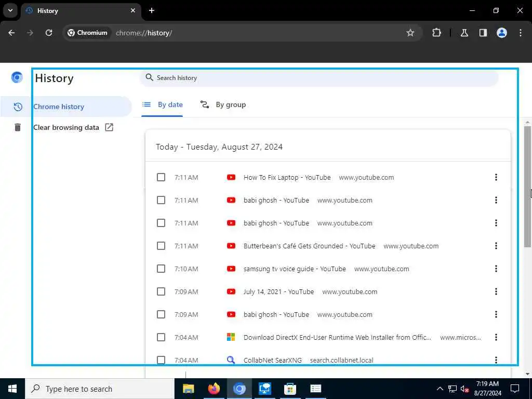Click the search magnifier icon in history
This screenshot has width=532, height=399.
[x=149, y=77]
